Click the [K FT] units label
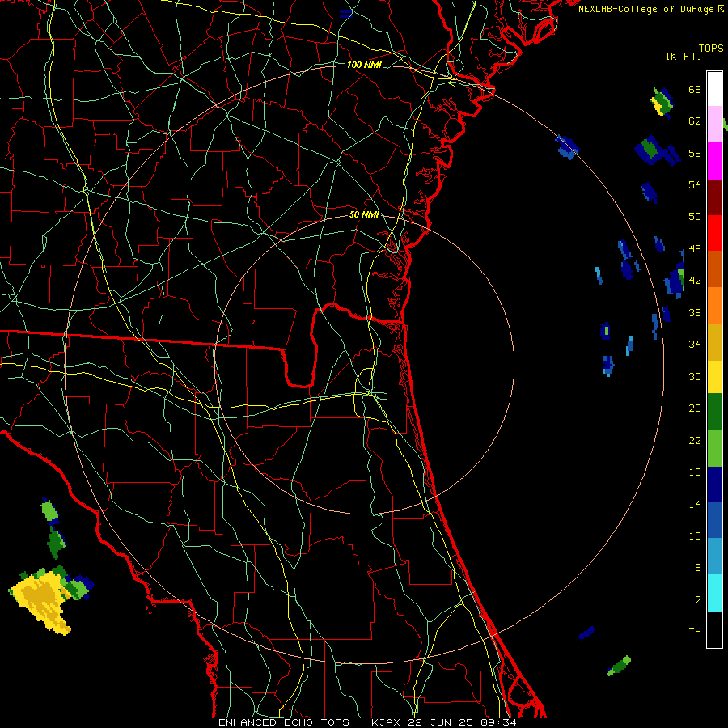Screen dimensions: 728x728 coord(684,57)
